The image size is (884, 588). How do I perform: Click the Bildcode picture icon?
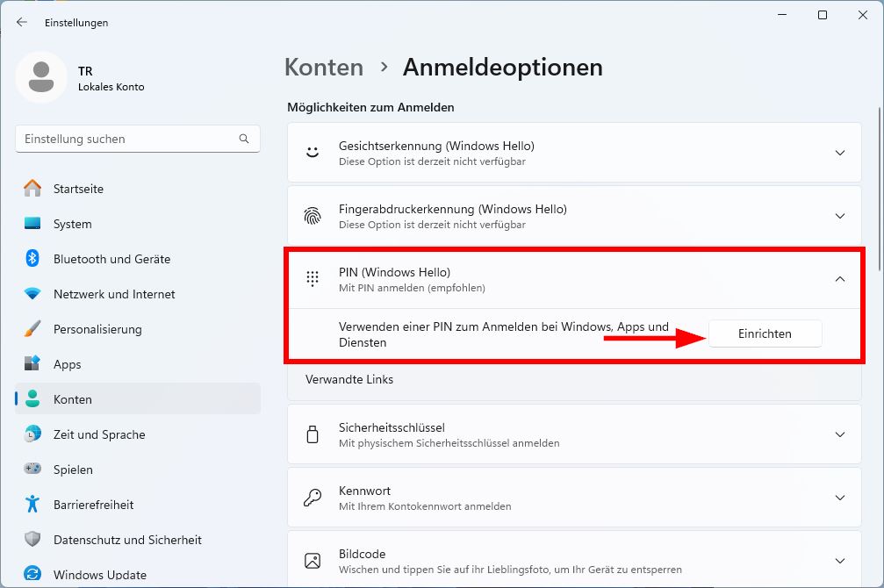coord(313,559)
